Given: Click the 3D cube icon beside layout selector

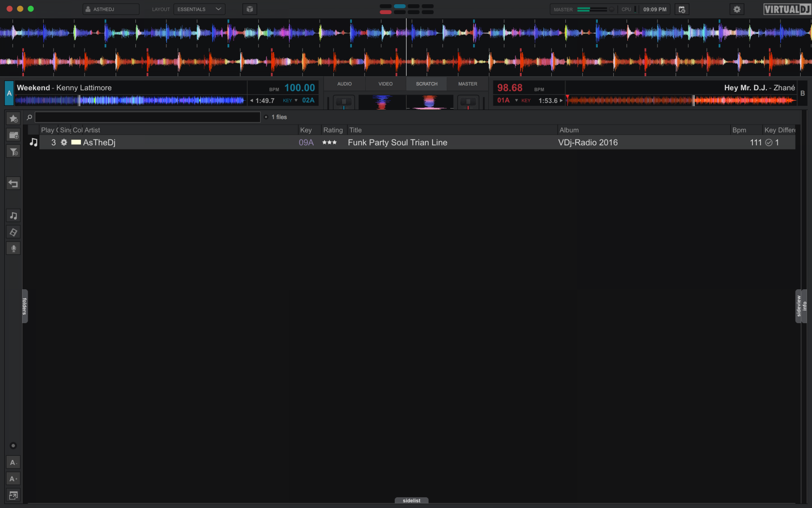Looking at the screenshot, I should [x=250, y=9].
